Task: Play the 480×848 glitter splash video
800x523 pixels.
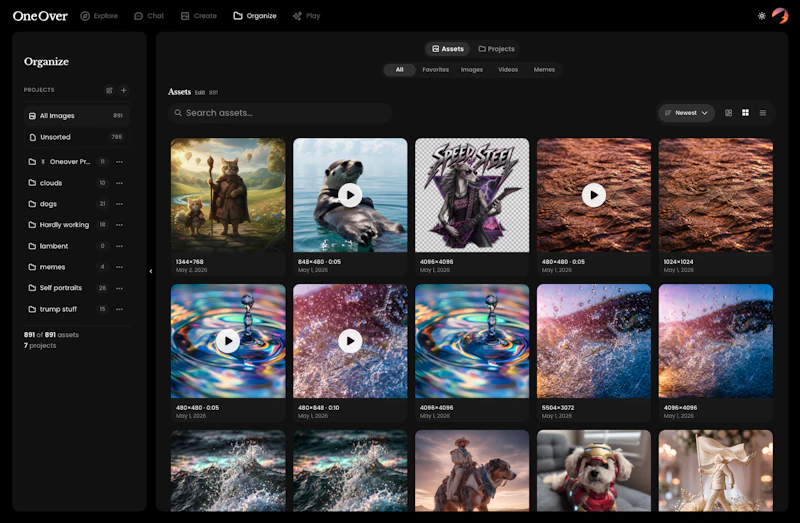Action: (350, 341)
